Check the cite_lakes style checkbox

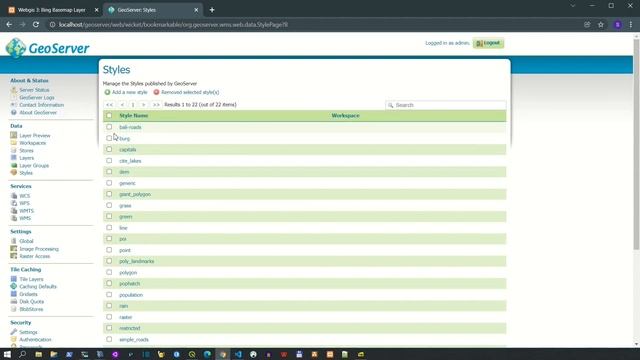(x=109, y=160)
